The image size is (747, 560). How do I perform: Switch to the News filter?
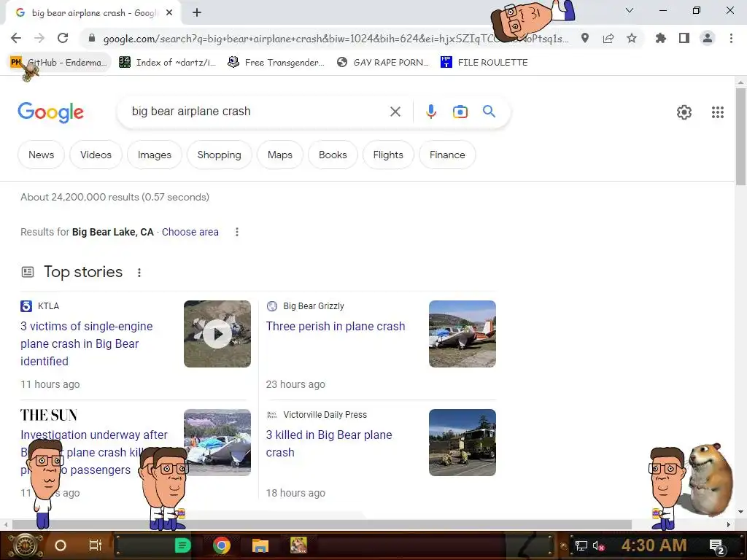pyautogui.click(x=41, y=155)
